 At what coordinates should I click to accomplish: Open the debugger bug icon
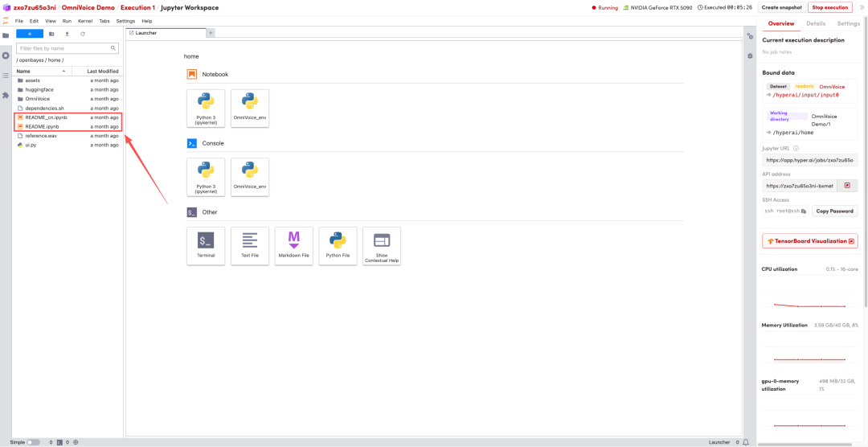(750, 56)
